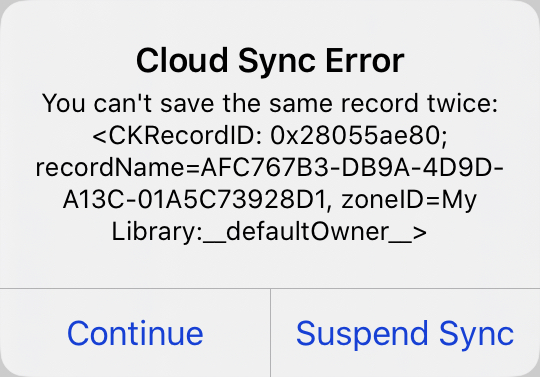
Task: Click the recordName=AFC767B3 line
Action: pos(270,167)
